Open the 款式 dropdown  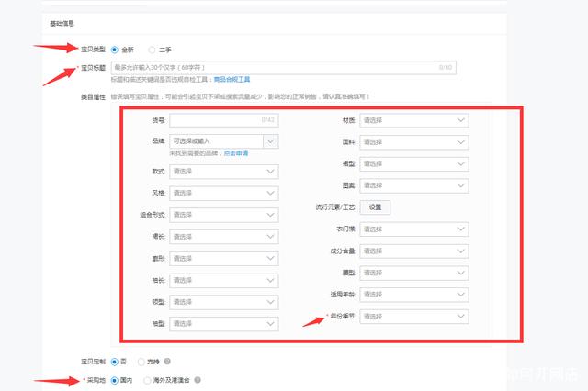pos(223,172)
